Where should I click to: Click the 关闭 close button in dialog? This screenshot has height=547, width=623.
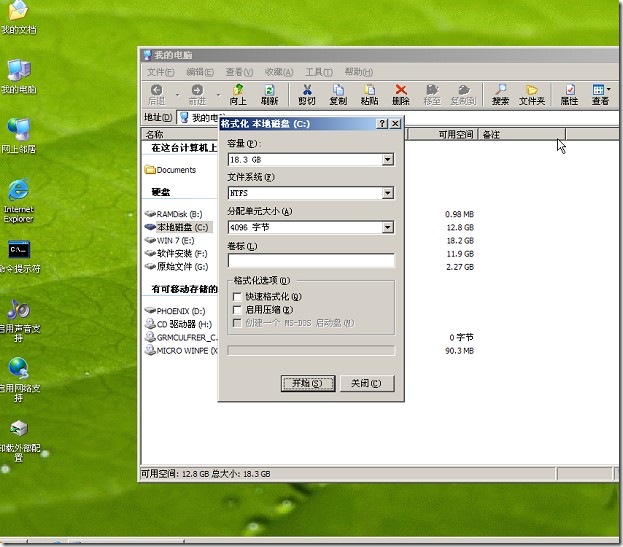coord(367,383)
